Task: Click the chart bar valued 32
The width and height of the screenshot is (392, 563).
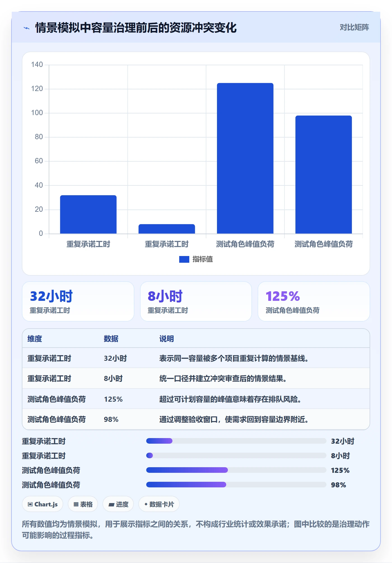Action: [88, 214]
